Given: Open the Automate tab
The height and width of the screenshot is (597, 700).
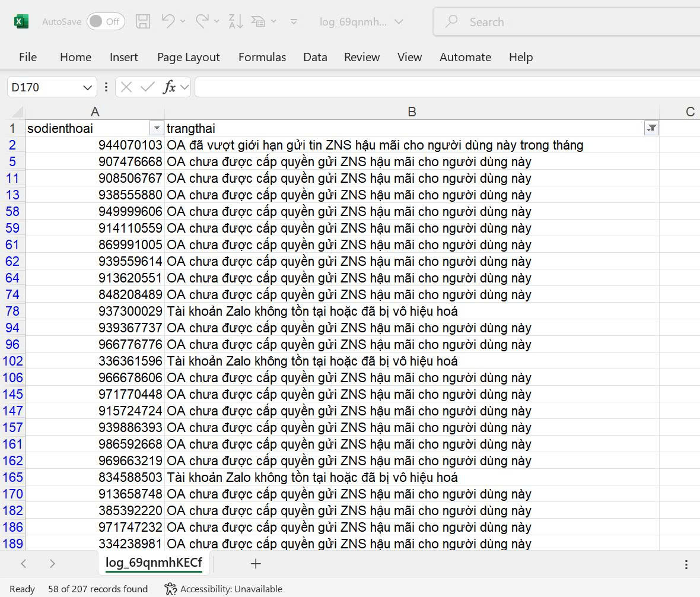Looking at the screenshot, I should tap(465, 57).
